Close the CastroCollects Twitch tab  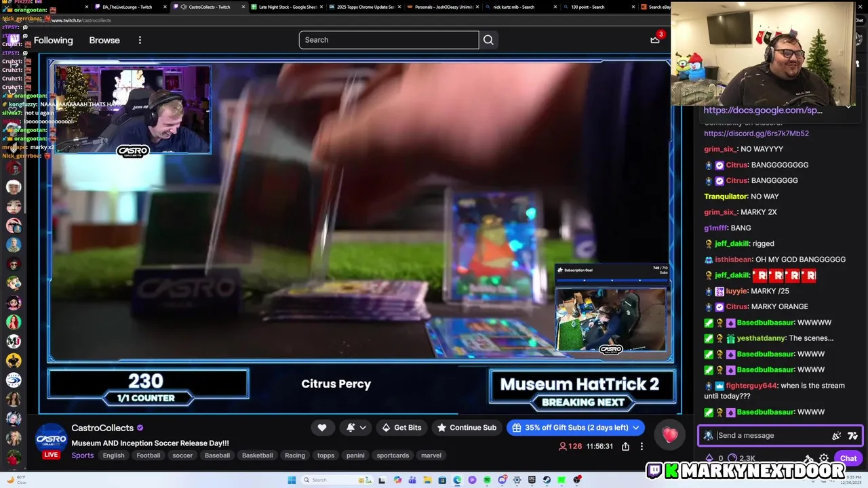coord(243,7)
